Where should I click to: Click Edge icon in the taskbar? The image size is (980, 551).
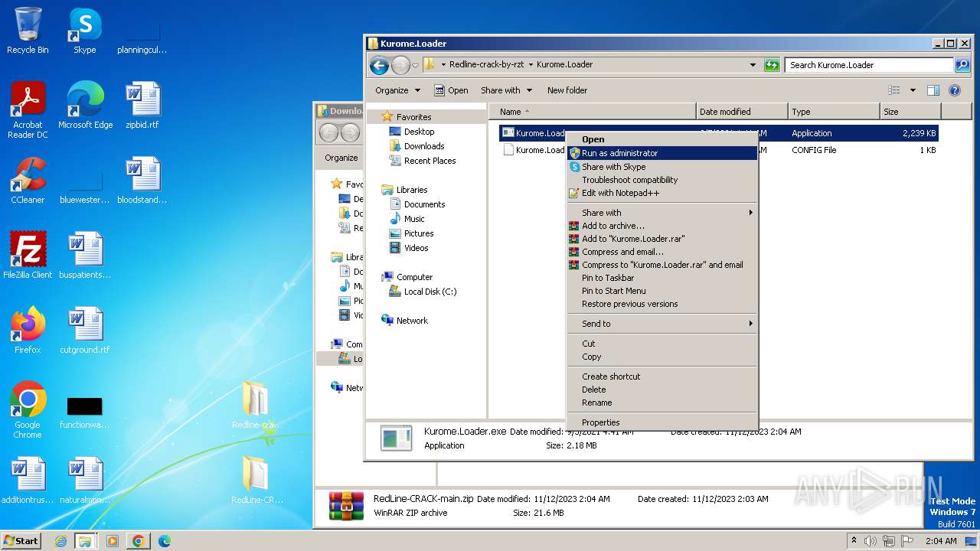pyautogui.click(x=164, y=541)
